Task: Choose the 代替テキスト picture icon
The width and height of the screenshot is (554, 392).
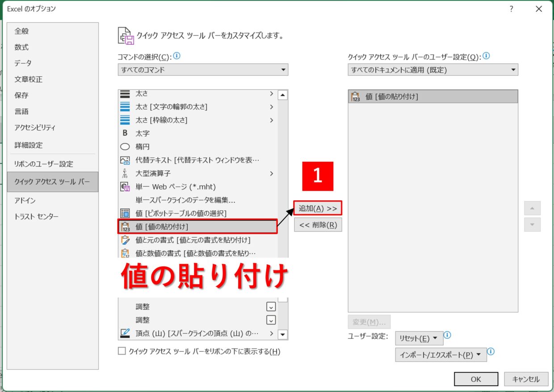Action: click(x=125, y=160)
